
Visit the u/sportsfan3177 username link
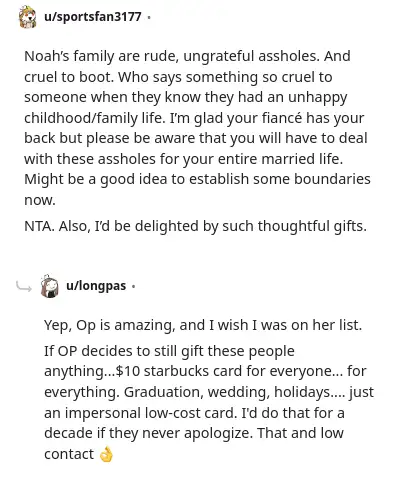[93, 17]
